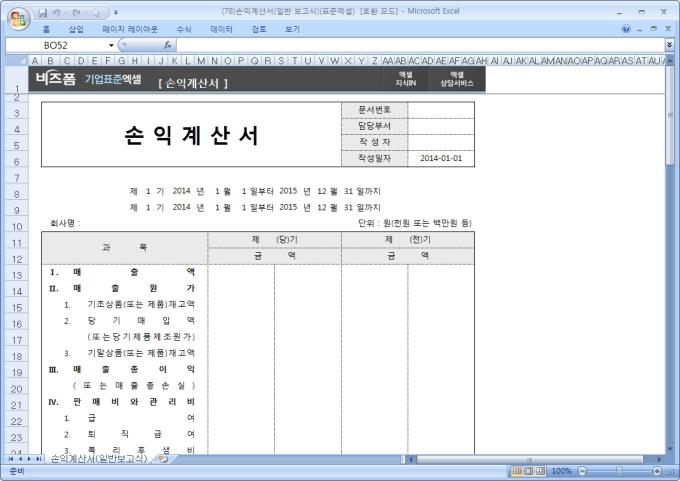
Task: Expand the Name Box dropdown arrow
Action: [x=111, y=45]
